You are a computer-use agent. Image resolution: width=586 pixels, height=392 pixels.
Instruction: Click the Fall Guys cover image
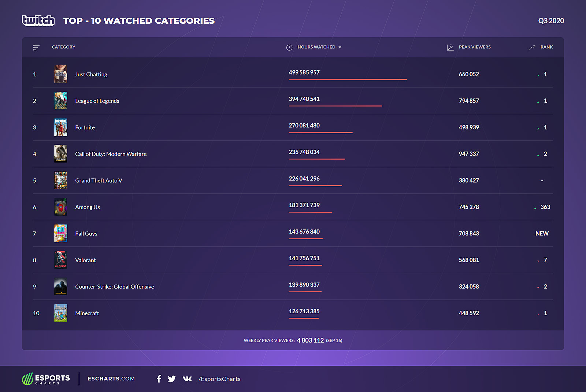[61, 234]
